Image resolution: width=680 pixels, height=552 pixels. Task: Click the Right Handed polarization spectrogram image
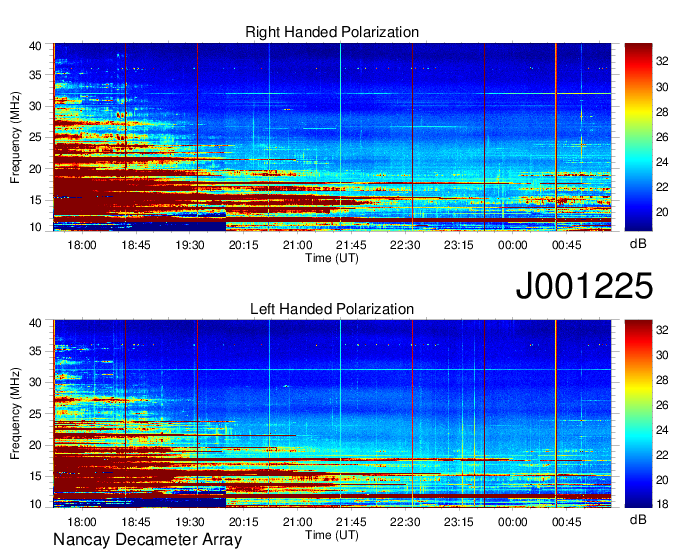[x=332, y=137]
